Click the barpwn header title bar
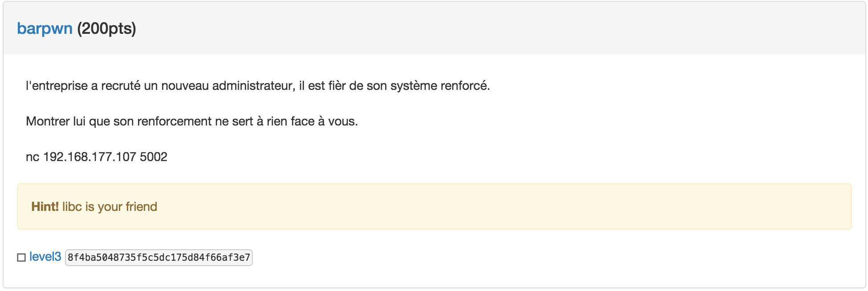The image size is (868, 291). click(312, 28)
